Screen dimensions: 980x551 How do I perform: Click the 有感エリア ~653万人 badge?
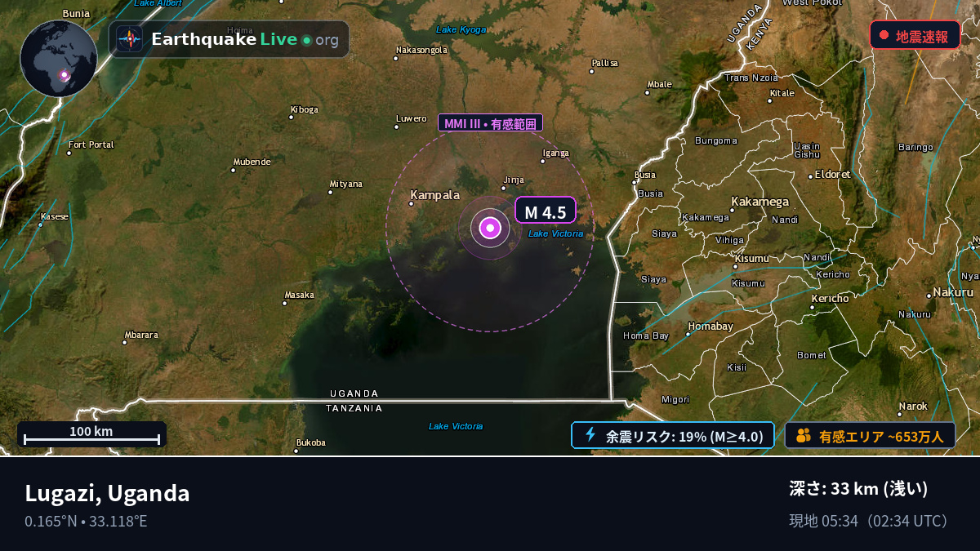click(871, 436)
